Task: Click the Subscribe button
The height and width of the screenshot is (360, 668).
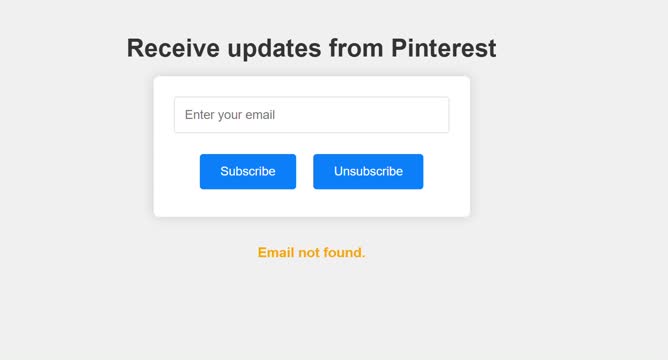Action: [x=248, y=171]
